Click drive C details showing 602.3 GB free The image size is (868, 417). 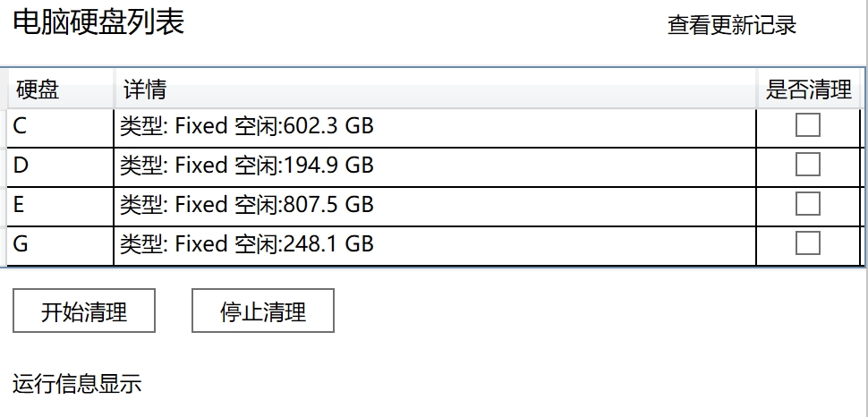247,127
